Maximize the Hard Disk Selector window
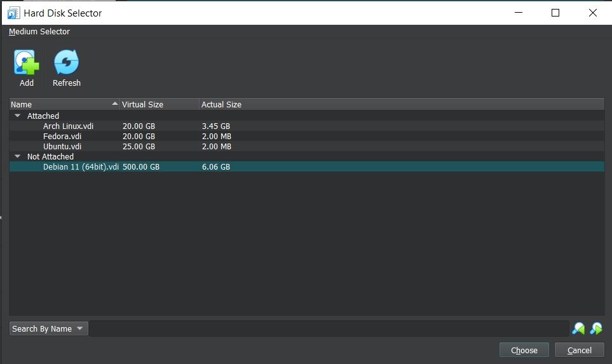The width and height of the screenshot is (612, 364). [x=555, y=13]
